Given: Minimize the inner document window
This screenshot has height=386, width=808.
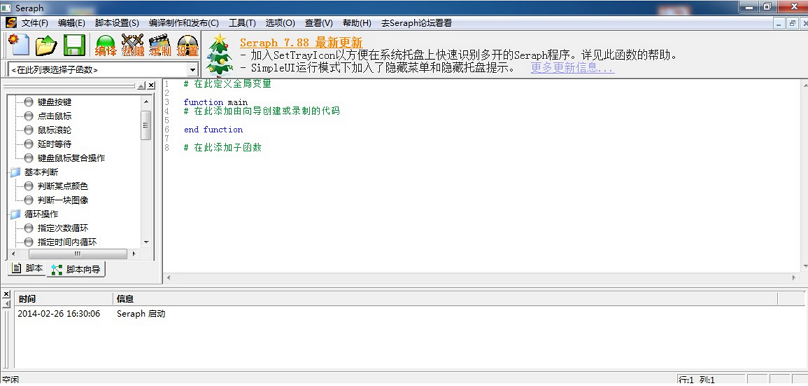Looking at the screenshot, I should (x=779, y=23).
